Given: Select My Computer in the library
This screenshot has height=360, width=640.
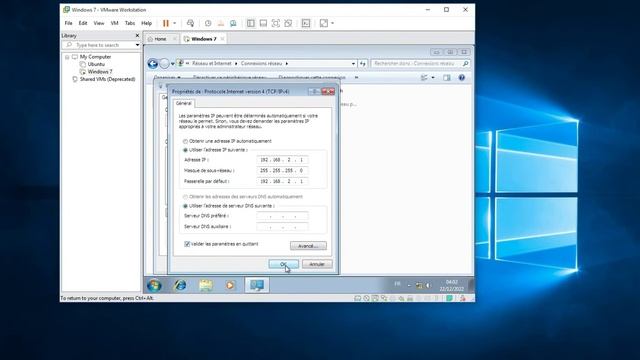Looking at the screenshot, I should click(x=95, y=57).
